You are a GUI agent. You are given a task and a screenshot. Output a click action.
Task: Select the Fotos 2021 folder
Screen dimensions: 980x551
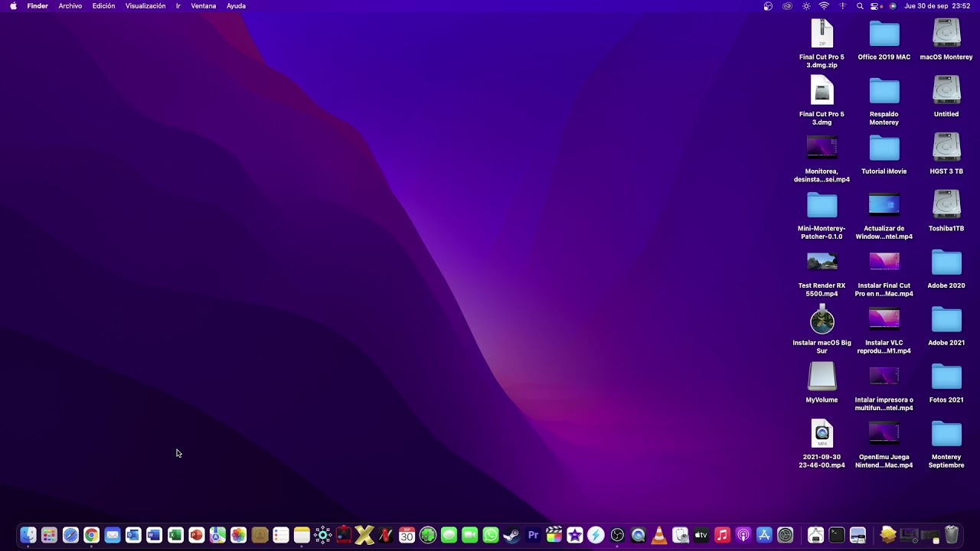[946, 383]
